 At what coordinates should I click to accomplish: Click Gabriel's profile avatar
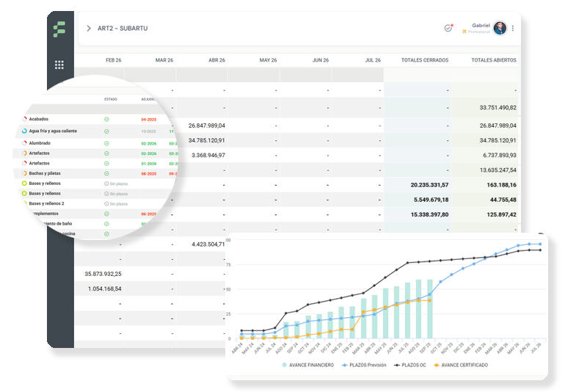(x=500, y=28)
